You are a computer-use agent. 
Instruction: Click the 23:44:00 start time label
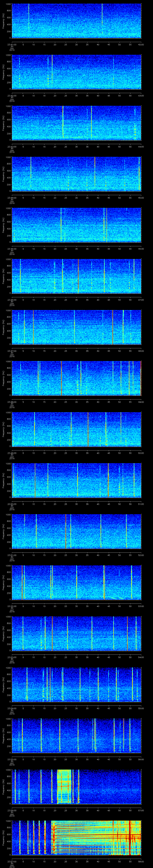pyautogui.click(x=12, y=198)
